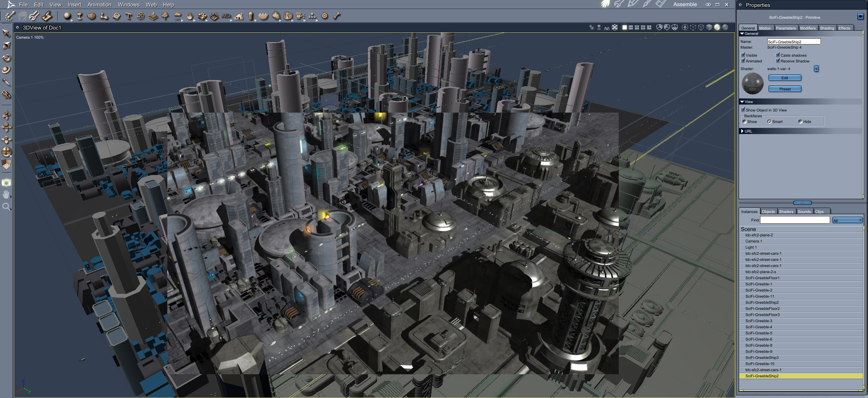Select the hand Pan tool in left toolbar
The height and width of the screenshot is (398, 868).
(x=6, y=195)
